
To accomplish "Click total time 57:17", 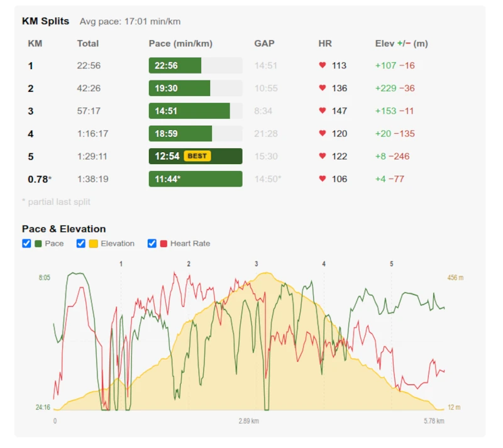I will (89, 111).
